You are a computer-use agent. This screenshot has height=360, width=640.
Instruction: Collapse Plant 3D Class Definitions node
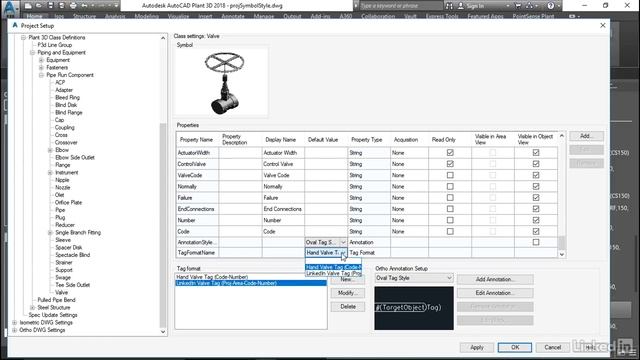[x=23, y=38]
